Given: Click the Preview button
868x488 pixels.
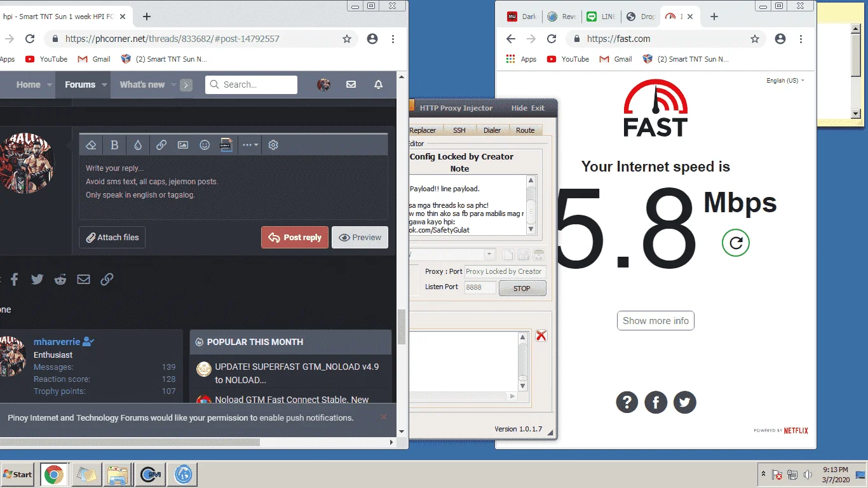Looking at the screenshot, I should point(360,238).
